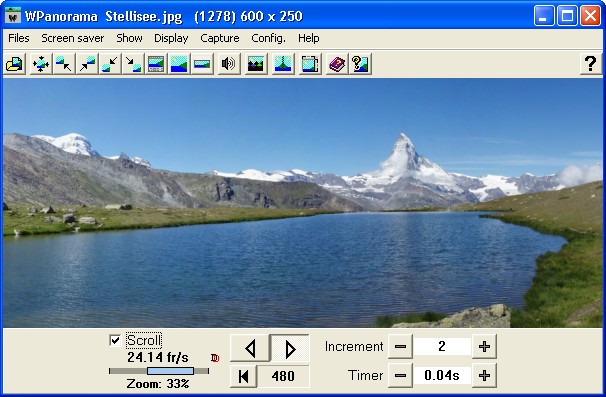Decrease the Timer value
Image resolution: width=606 pixels, height=397 pixels.
pyautogui.click(x=400, y=375)
